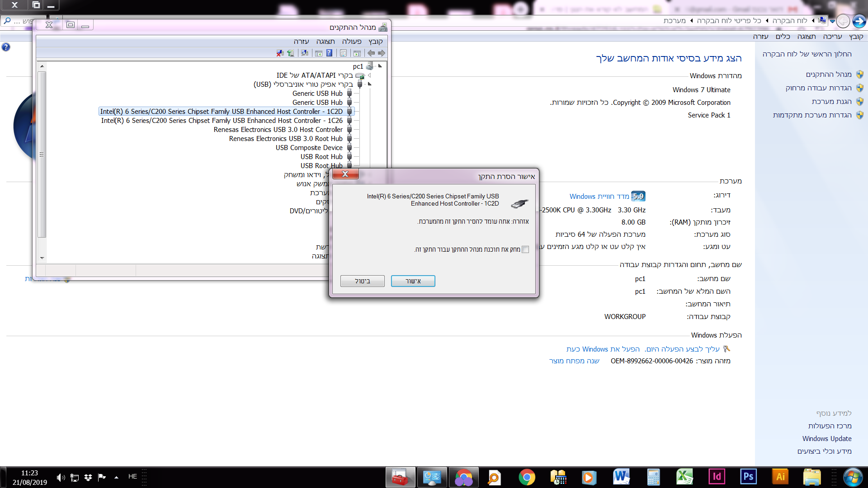The image size is (868, 488).
Task: Collapse the pc1 root node
Action: pos(380,66)
